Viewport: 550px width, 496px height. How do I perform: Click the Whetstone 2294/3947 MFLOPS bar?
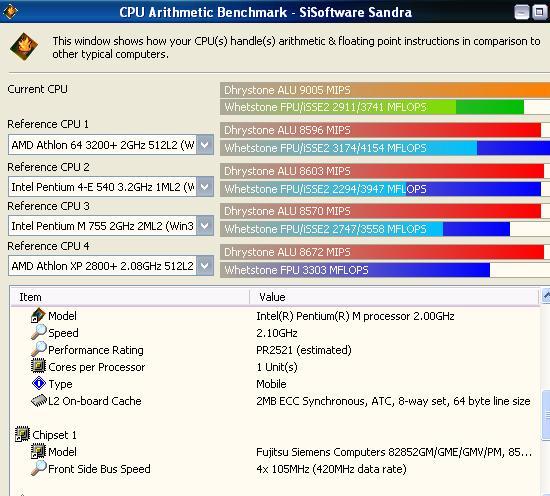click(x=380, y=189)
